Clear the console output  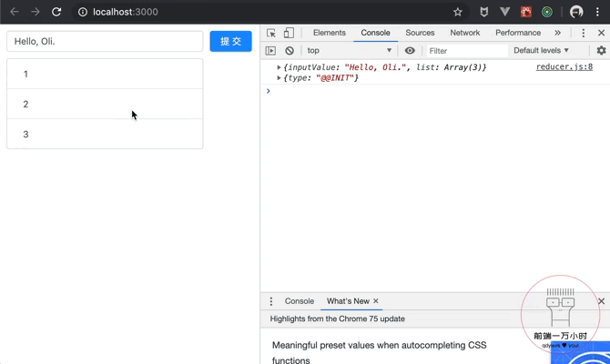290,51
